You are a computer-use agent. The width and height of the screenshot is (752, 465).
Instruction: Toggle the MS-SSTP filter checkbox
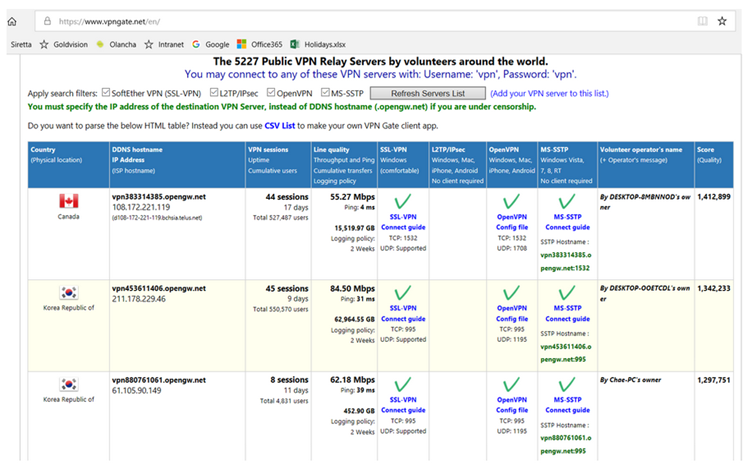[x=325, y=93]
